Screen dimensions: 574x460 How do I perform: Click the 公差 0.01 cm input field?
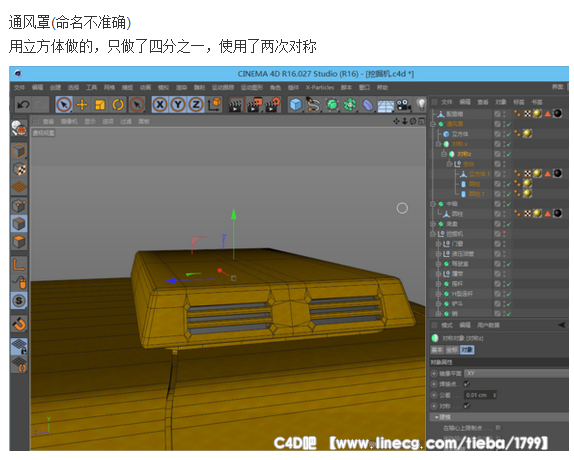[480, 395]
